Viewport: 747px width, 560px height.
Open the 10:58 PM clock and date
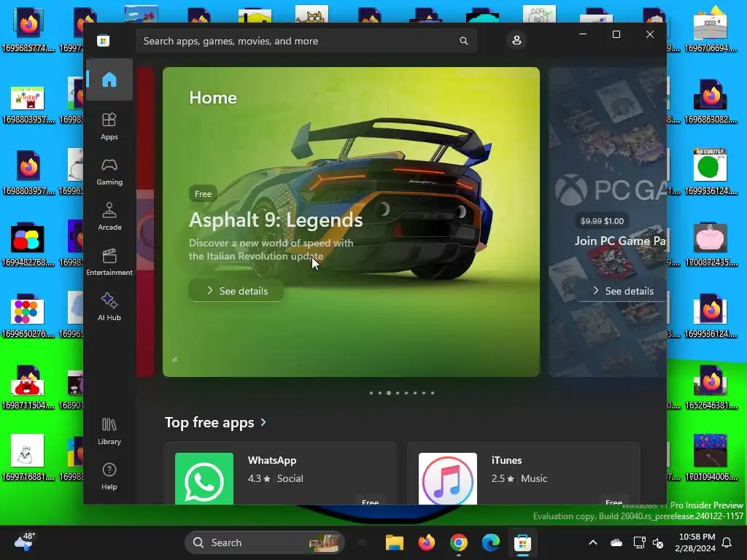(695, 542)
